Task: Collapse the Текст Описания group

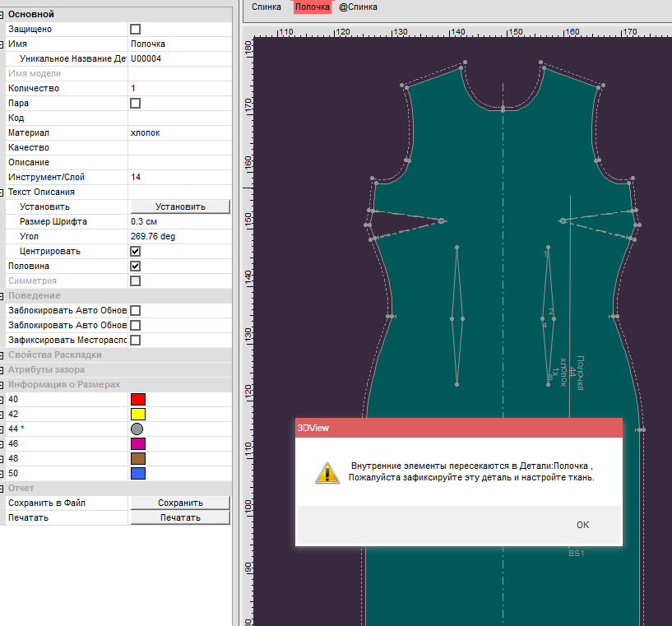Action: point(2,192)
